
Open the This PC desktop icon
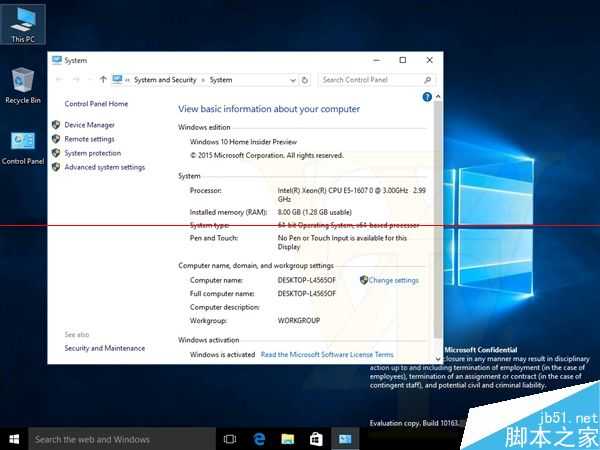click(x=23, y=24)
